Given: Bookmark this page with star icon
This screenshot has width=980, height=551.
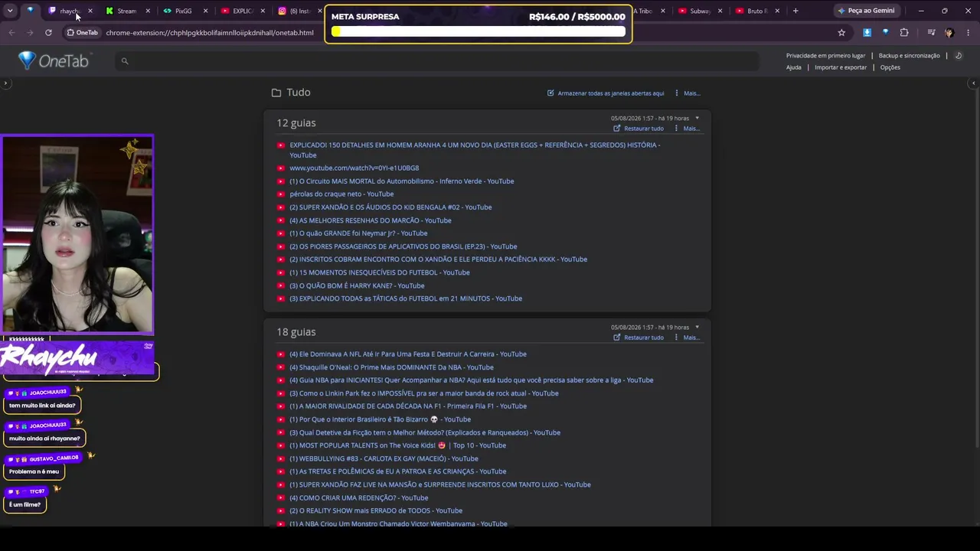Looking at the screenshot, I should (x=841, y=33).
